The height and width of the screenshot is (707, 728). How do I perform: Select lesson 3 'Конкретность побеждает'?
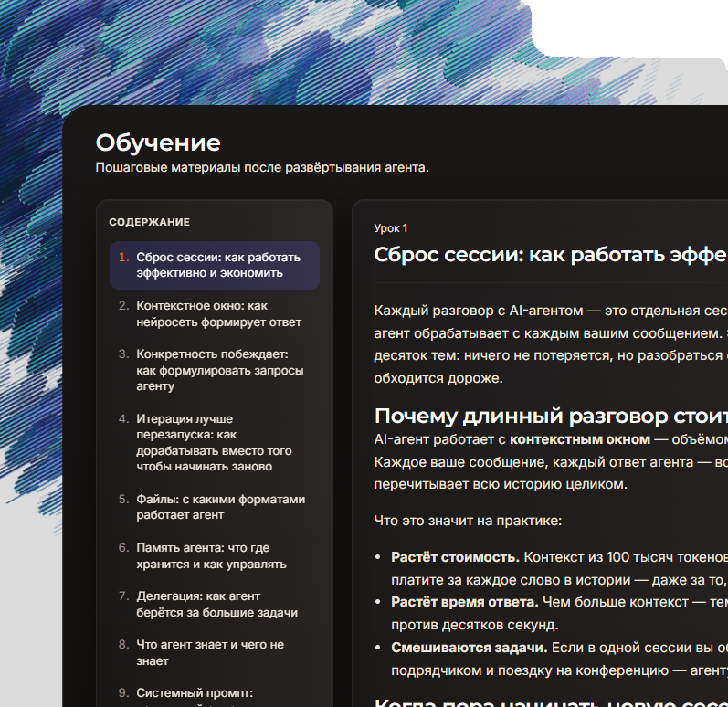(x=215, y=370)
